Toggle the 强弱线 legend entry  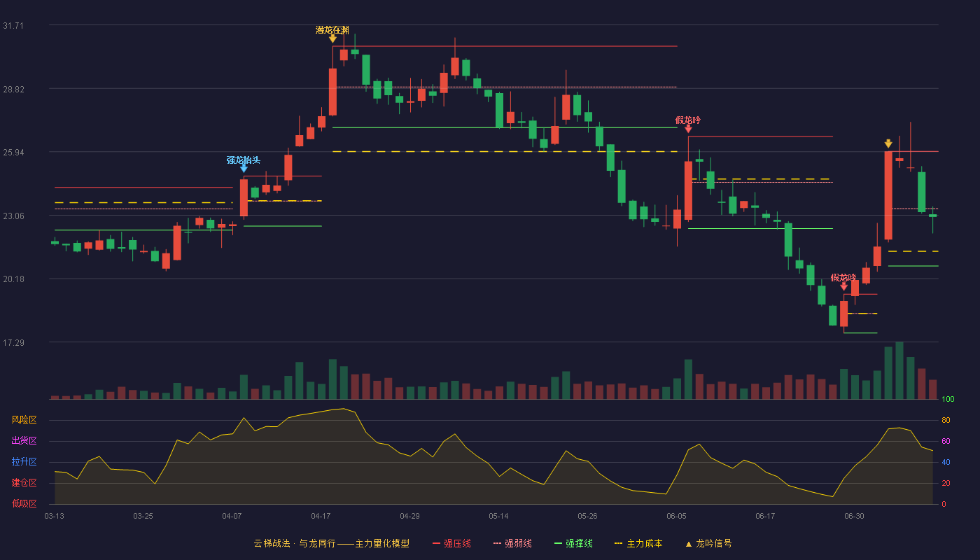click(x=512, y=543)
